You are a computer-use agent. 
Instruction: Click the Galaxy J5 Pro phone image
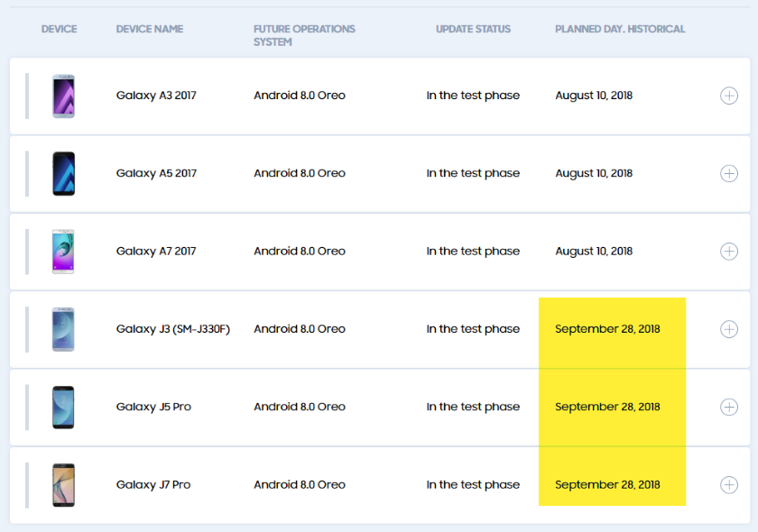[x=63, y=407]
